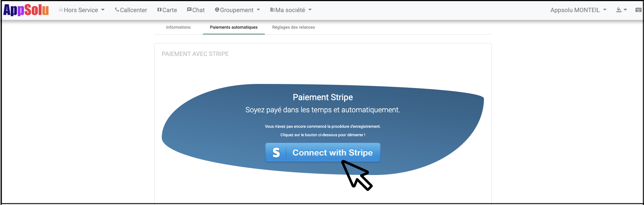The width and height of the screenshot is (644, 205).
Task: Open the paint bucket theme color dropdown
Action: (621, 10)
